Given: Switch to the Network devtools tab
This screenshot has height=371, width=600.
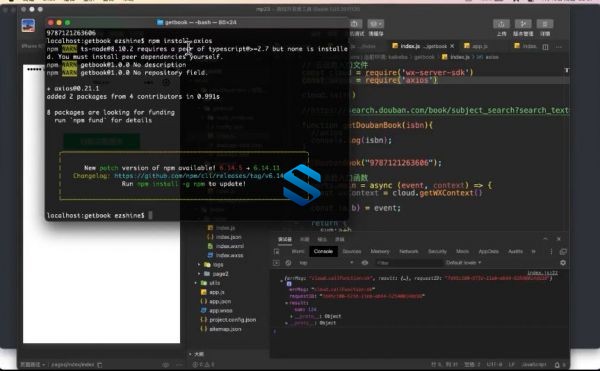Looking at the screenshot, I should (409, 252).
